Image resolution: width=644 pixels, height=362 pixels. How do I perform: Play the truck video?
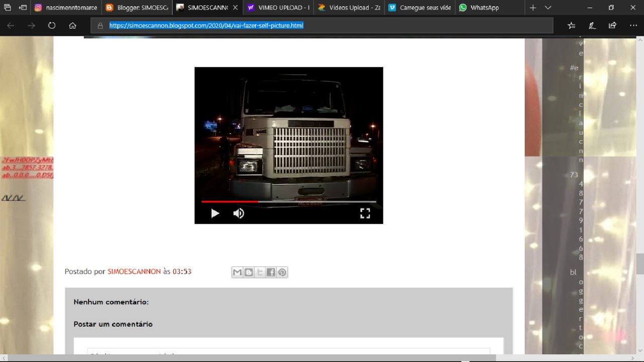coord(215,213)
